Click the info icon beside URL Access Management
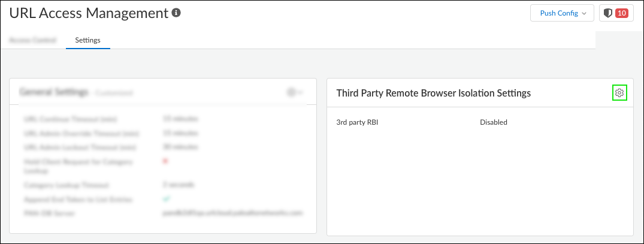Viewport: 644px width, 244px height. (x=176, y=13)
